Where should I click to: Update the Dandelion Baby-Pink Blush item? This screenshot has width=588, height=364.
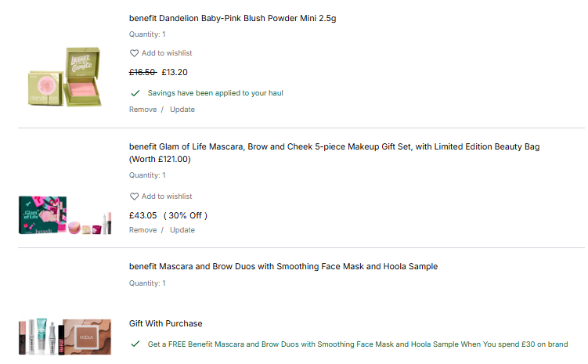182,110
